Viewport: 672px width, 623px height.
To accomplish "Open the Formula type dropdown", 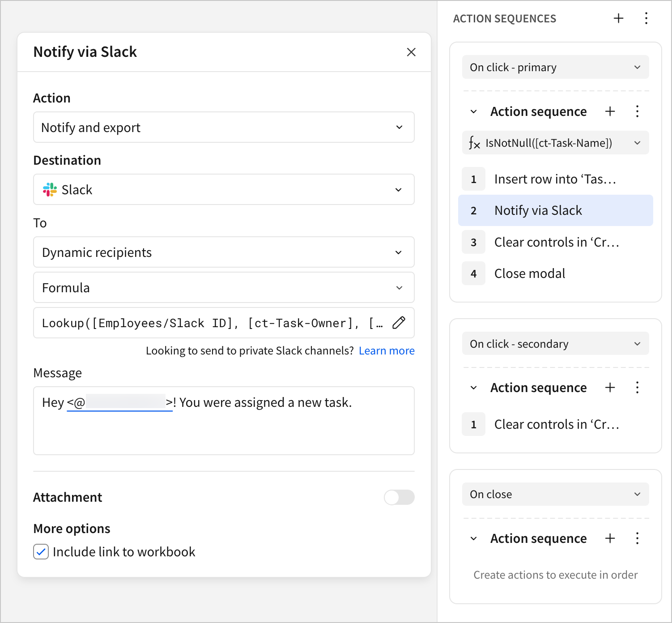I will pyautogui.click(x=224, y=288).
